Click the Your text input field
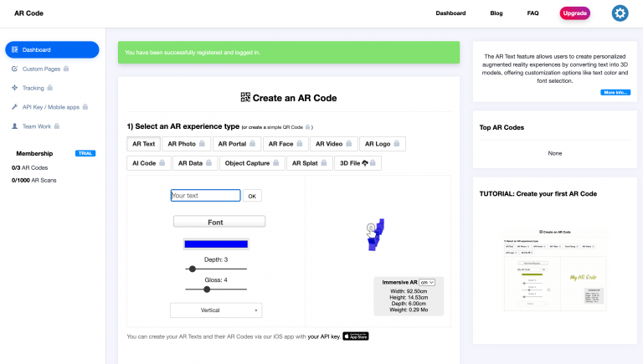This screenshot has width=643, height=364. (205, 196)
